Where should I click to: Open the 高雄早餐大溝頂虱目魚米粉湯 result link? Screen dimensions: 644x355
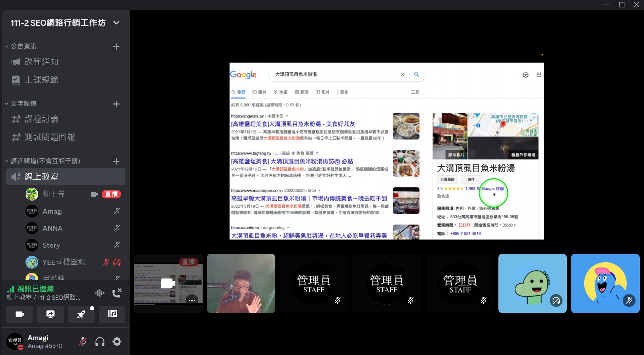coord(309,198)
